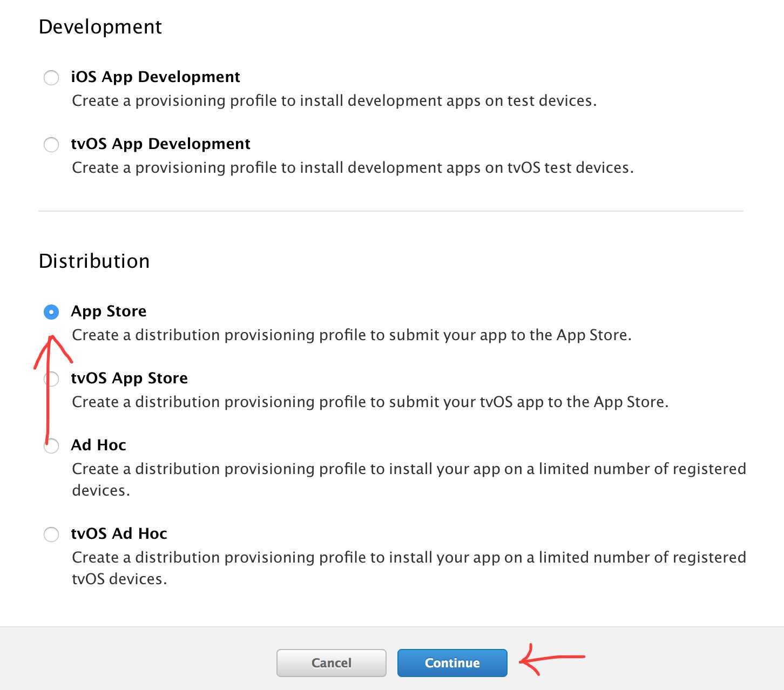Click the Development section heading
The image size is (784, 690).
pyautogui.click(x=100, y=27)
